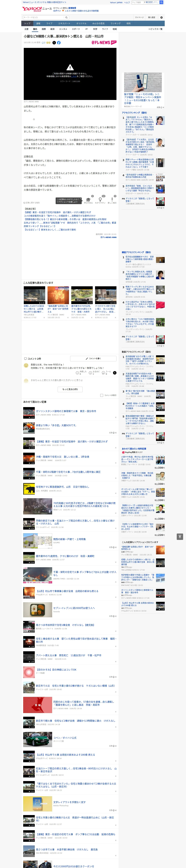186x868 pixels.
Task: Close 収穫したばかりの新米 recommended card
Action: 44,317
